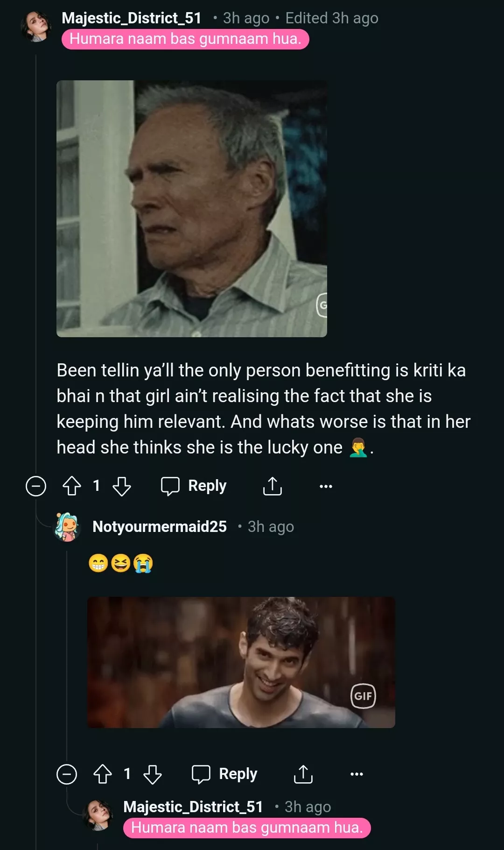Collapse Majestic_District_51's comment thread

click(x=35, y=486)
